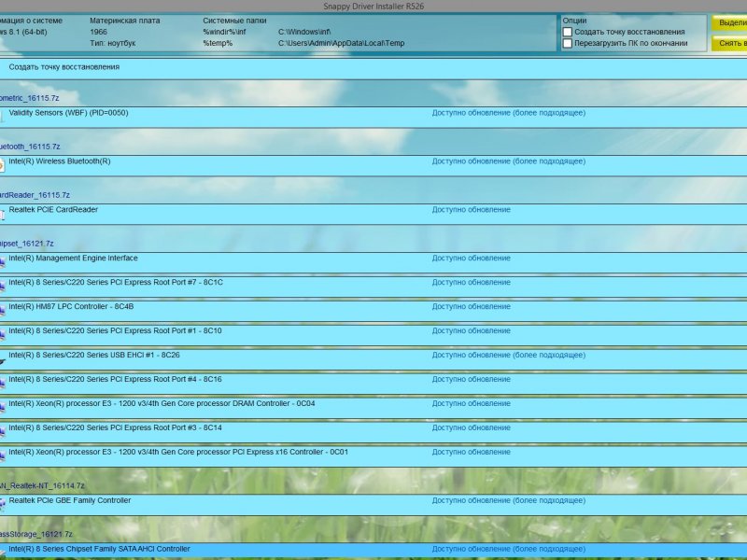
Task: Select Intel(R) Management Engine Interface driver
Action: [x=373, y=263]
